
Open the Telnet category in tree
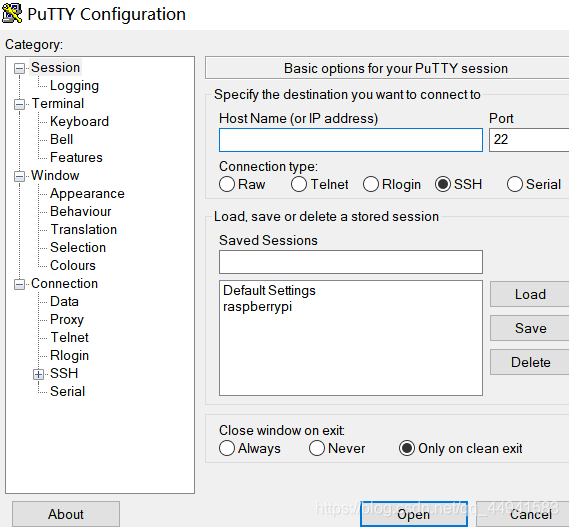point(69,338)
